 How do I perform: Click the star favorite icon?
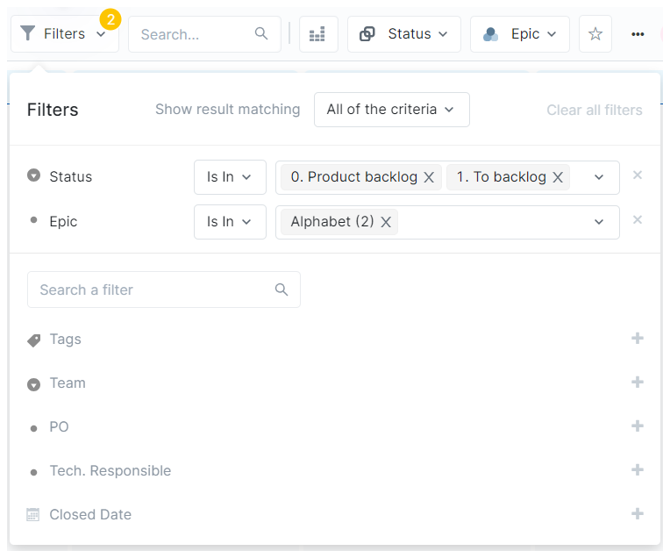[x=595, y=34]
